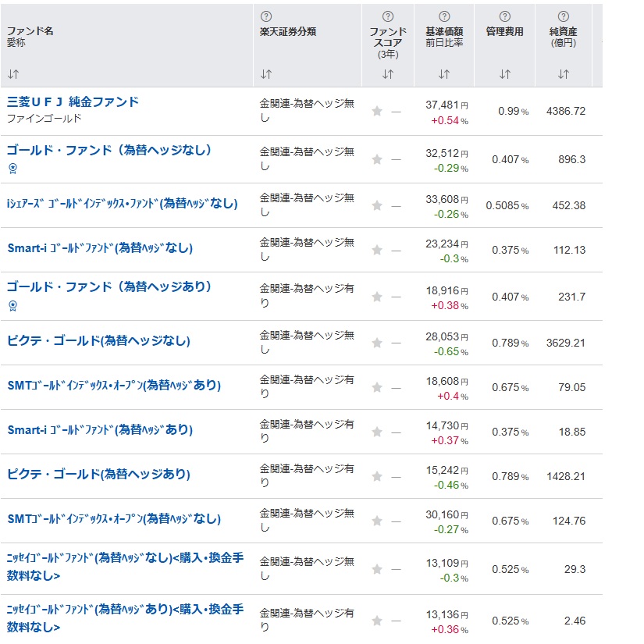Sort the list by 楽天証券分類 column
The width and height of the screenshot is (644, 644).
point(266,74)
